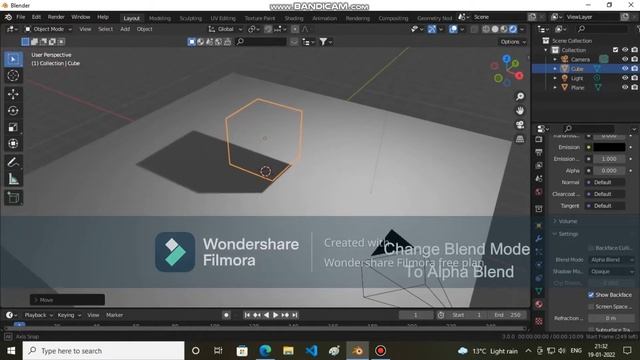The image size is (640, 360).
Task: Hide the Cube object with eye icon
Action: tap(625, 69)
